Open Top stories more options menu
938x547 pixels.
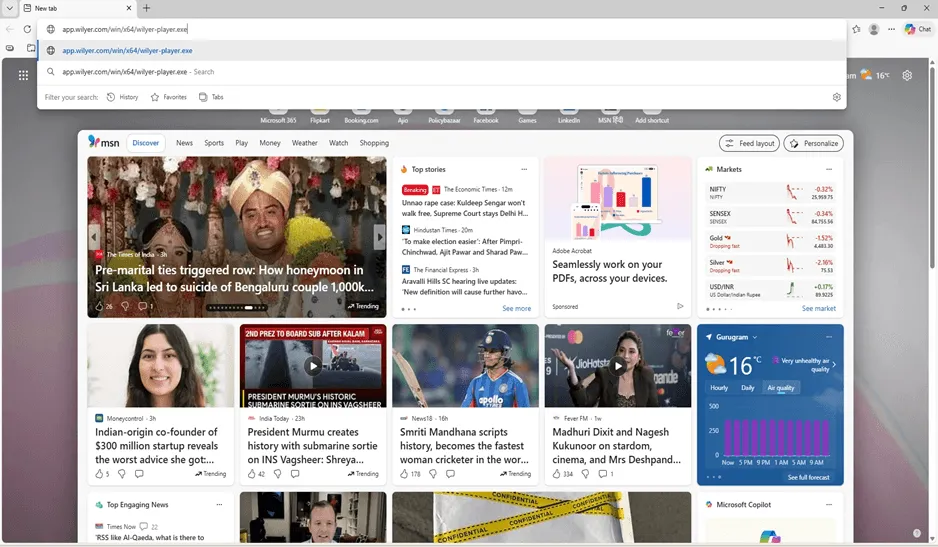pyautogui.click(x=524, y=169)
